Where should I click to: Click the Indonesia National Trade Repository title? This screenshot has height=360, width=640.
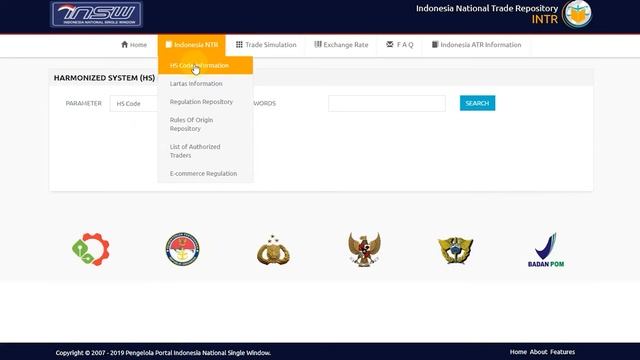pos(487,8)
